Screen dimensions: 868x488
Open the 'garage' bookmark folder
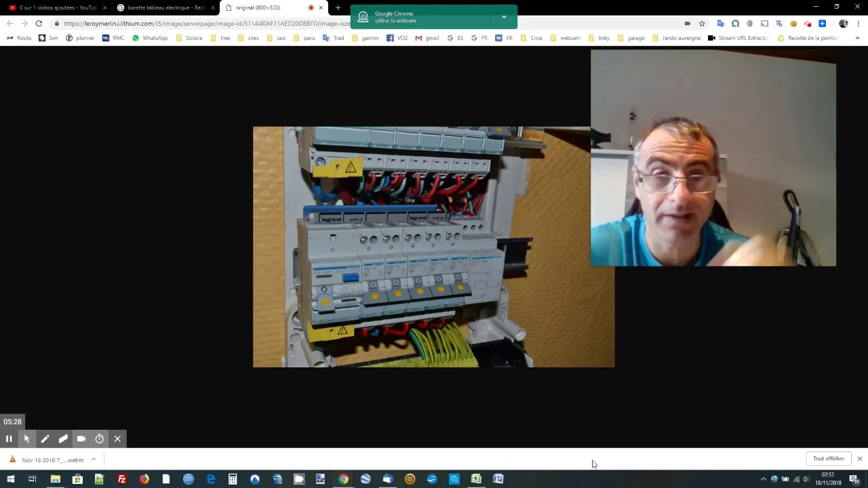tap(631, 38)
